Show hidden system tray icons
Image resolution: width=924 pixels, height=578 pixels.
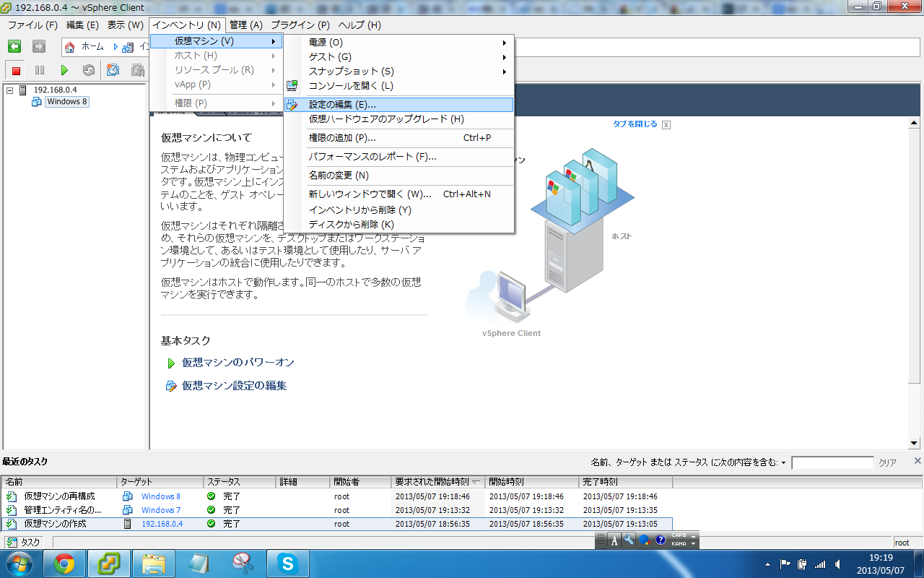pyautogui.click(x=767, y=564)
